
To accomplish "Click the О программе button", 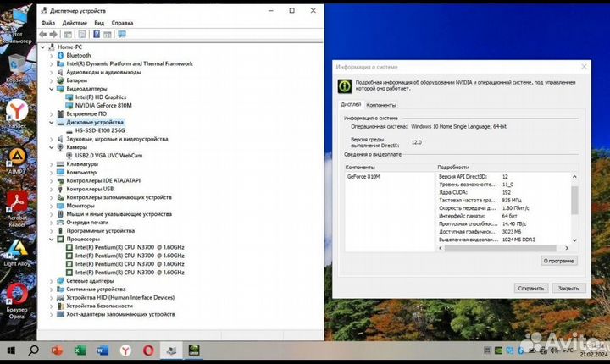I will tap(558, 261).
